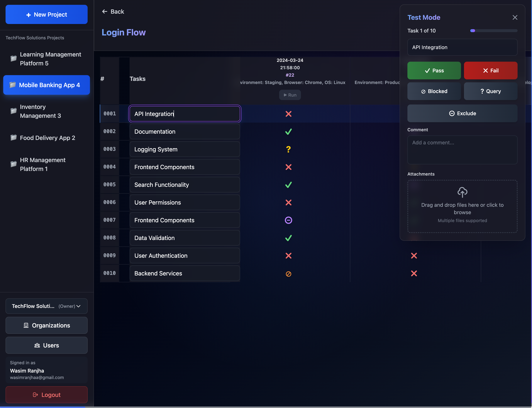Viewport: 532px width, 408px height.
Task: Click the folder icon beside Learning Management Platform 5
Action: pyautogui.click(x=13, y=59)
